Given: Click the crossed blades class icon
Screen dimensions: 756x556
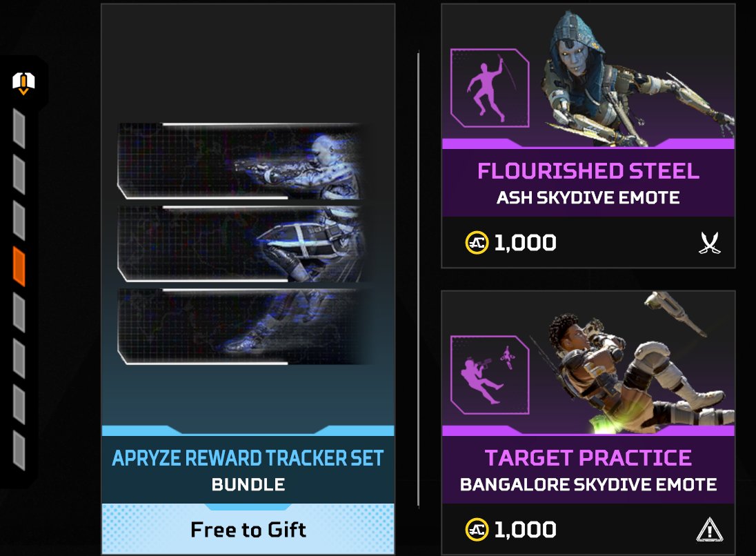Looking at the screenshot, I should 710,243.
